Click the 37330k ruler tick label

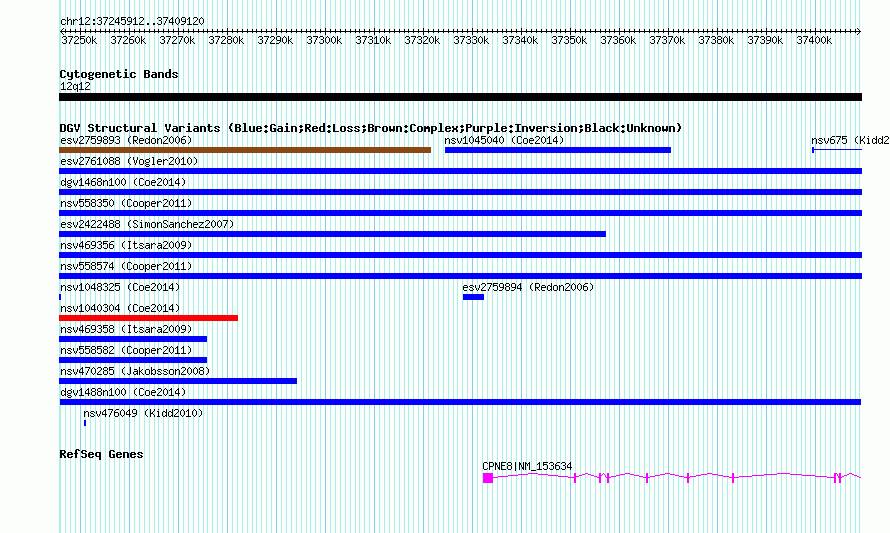point(471,40)
